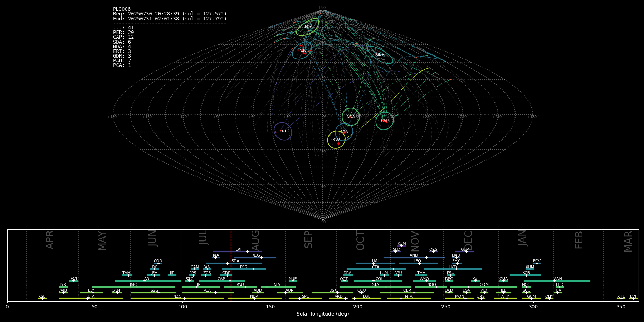Click the 'Beg: 20250730 20:28:39' line
The image size is (644, 322).
pyautogui.click(x=170, y=14)
